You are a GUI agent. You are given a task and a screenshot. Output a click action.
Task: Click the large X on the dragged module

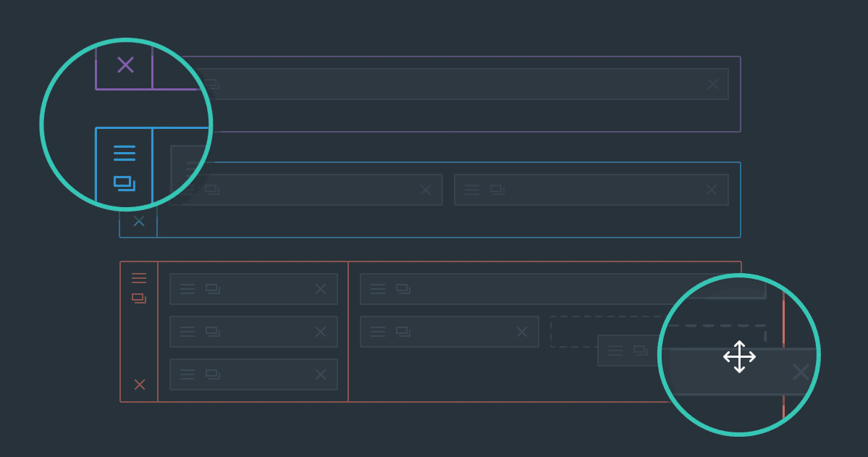click(x=801, y=372)
